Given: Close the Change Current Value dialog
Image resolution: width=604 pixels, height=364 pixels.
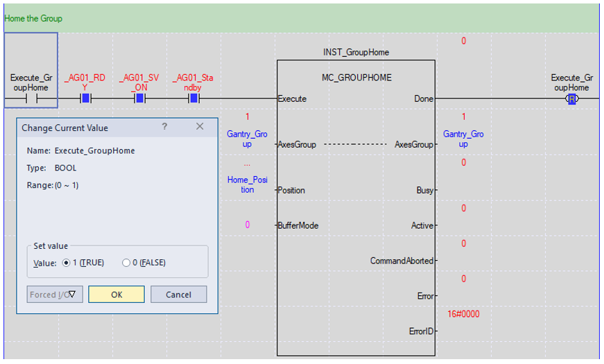Looking at the screenshot, I should click(x=200, y=127).
